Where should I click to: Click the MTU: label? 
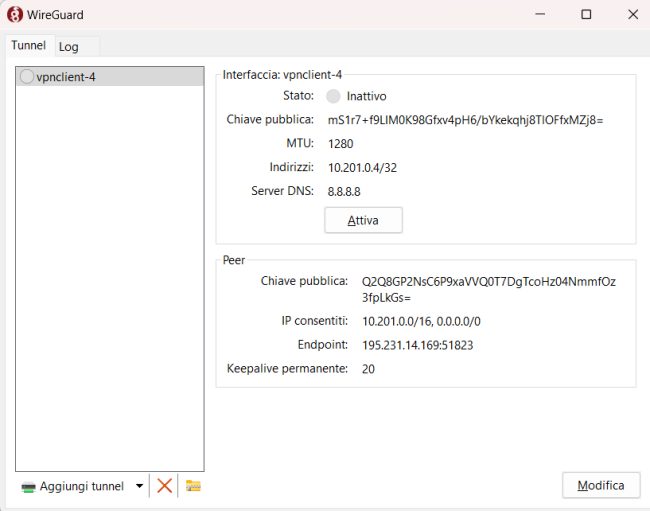(300, 143)
